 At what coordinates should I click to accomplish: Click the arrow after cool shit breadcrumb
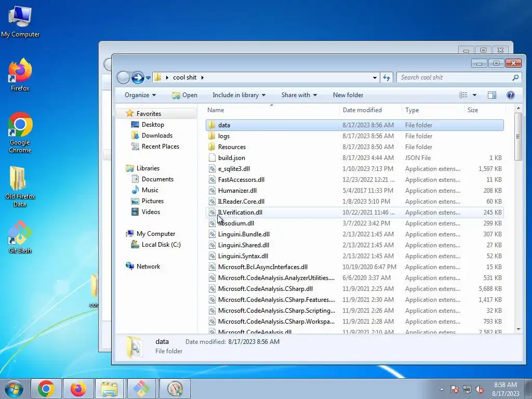click(202, 78)
